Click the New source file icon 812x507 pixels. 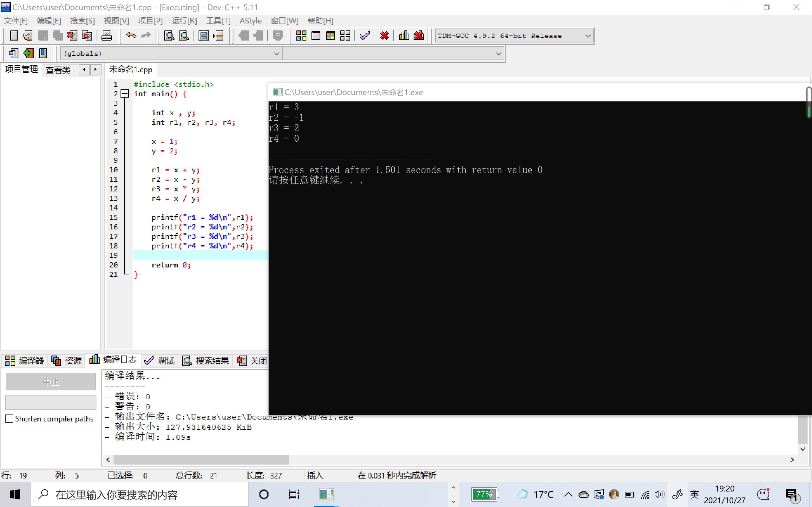point(14,35)
